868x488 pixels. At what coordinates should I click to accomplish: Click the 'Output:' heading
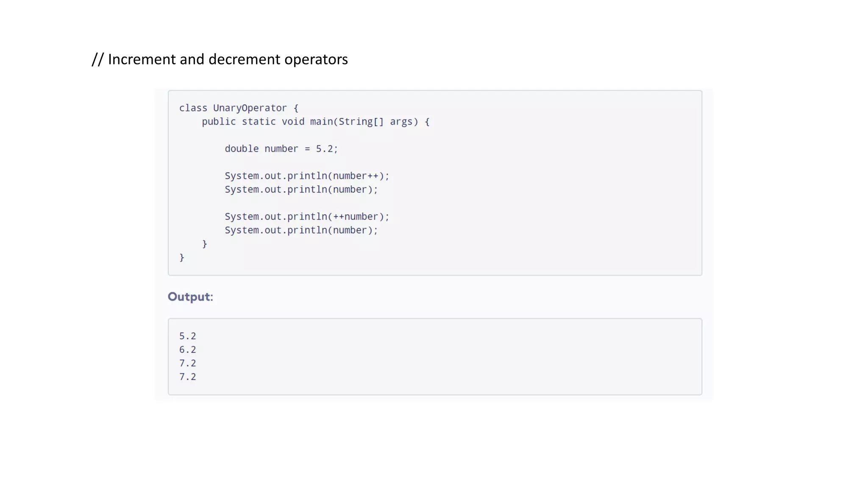[190, 297]
